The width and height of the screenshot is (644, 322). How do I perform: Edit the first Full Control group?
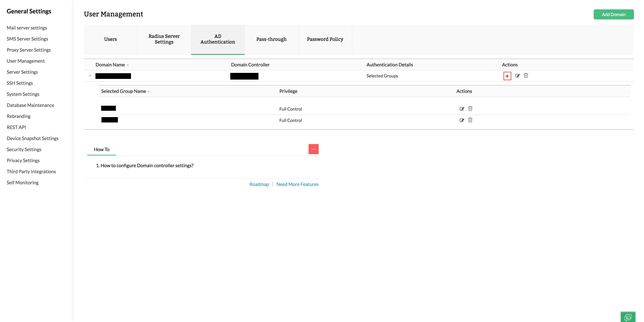462,109
